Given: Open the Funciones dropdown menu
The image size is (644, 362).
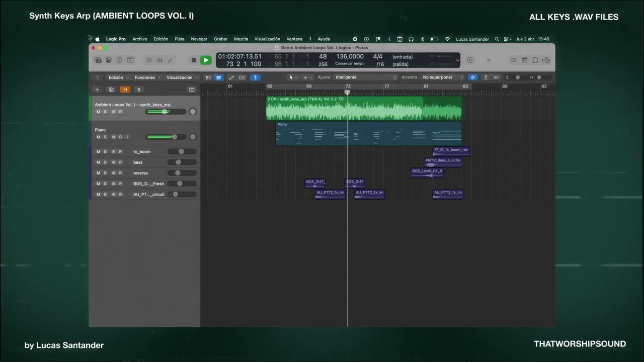Looking at the screenshot, I should point(148,77).
